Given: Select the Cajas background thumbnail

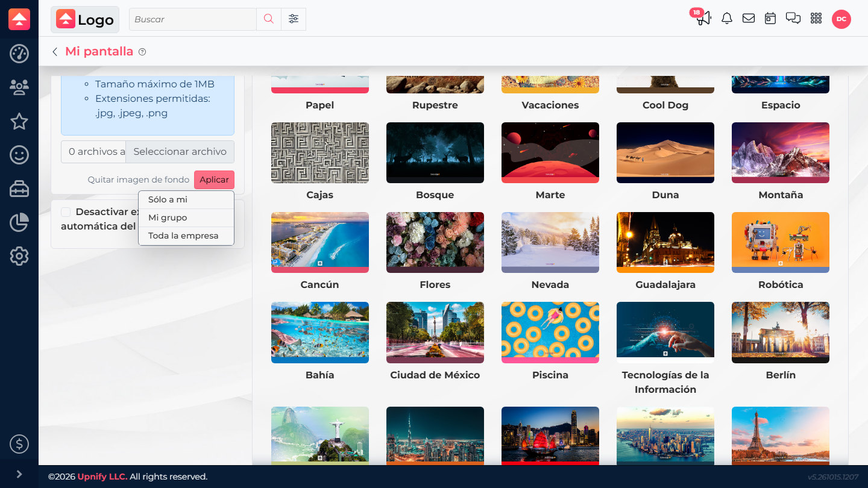Looking at the screenshot, I should point(320,152).
